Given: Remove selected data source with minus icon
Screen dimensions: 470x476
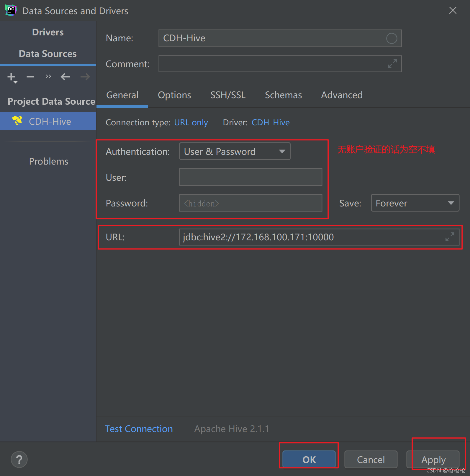Looking at the screenshot, I should 30,77.
